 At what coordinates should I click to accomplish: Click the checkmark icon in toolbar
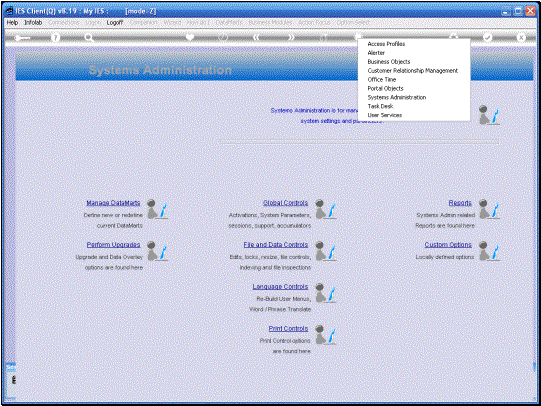[x=487, y=37]
